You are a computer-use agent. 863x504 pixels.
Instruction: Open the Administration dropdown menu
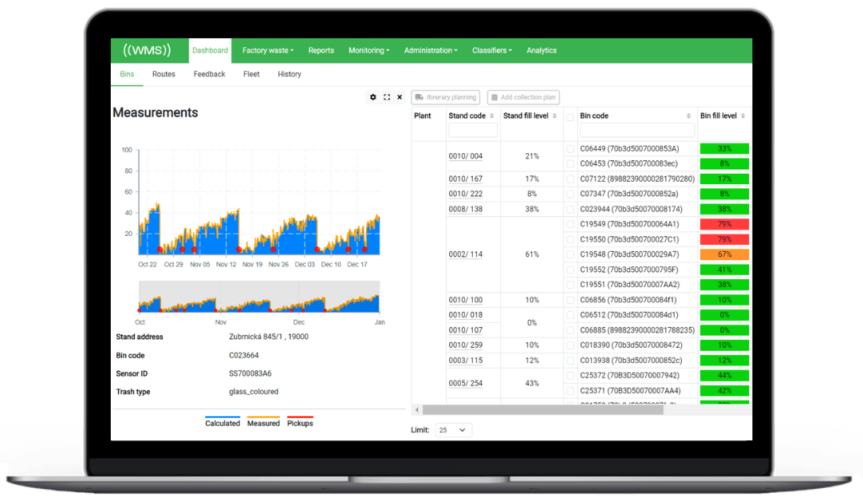click(x=431, y=50)
